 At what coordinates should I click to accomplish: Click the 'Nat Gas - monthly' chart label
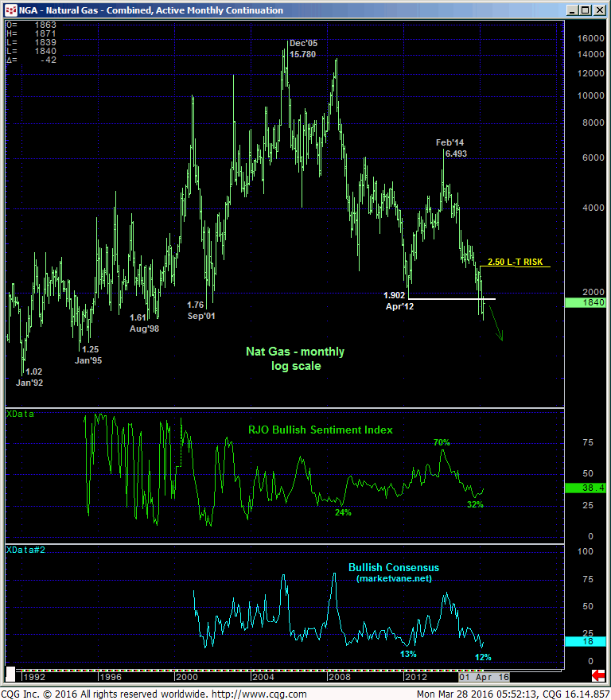[x=295, y=352]
